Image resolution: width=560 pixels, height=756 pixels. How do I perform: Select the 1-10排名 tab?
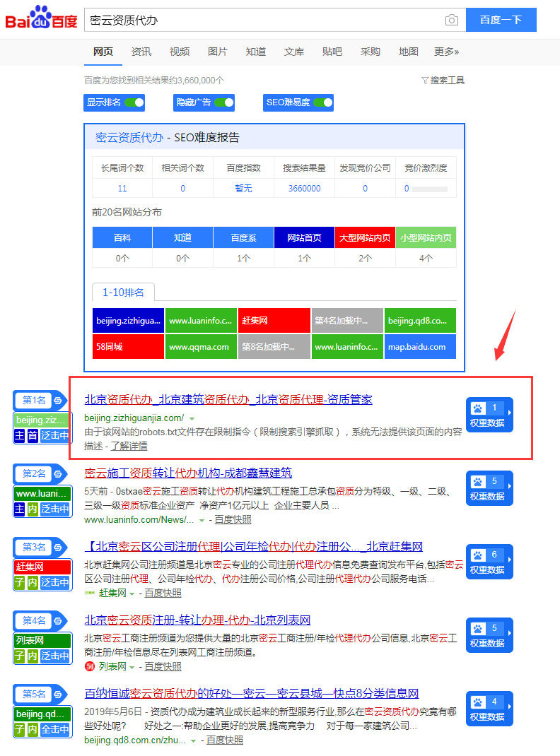click(124, 293)
